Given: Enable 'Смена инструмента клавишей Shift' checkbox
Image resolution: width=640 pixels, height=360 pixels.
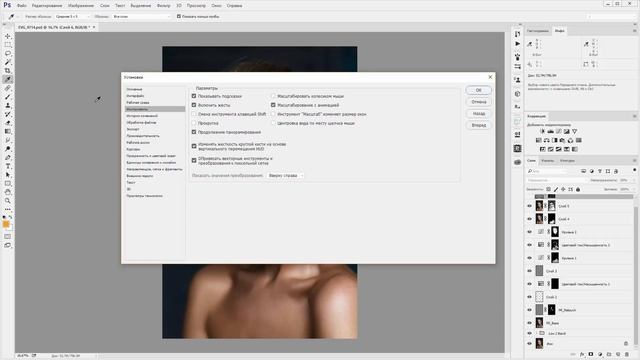Looking at the screenshot, I should click(x=194, y=114).
